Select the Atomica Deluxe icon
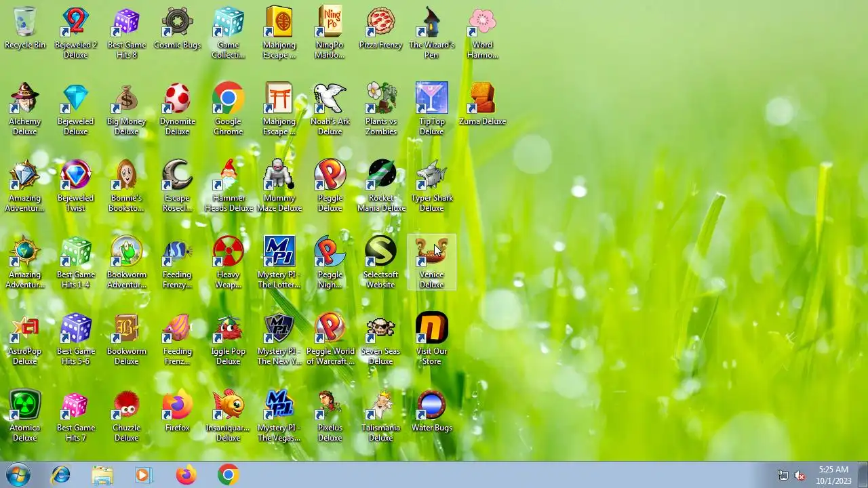This screenshot has width=868, height=488. click(x=24, y=405)
